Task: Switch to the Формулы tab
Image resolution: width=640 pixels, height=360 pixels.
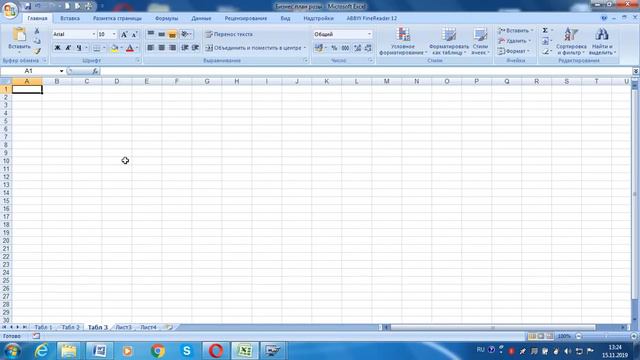Action: [167, 18]
